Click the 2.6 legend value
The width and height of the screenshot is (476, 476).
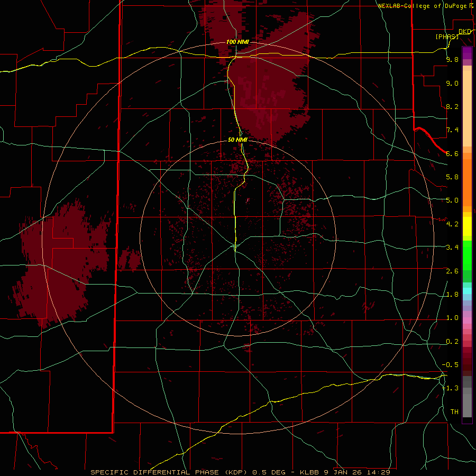click(x=452, y=271)
